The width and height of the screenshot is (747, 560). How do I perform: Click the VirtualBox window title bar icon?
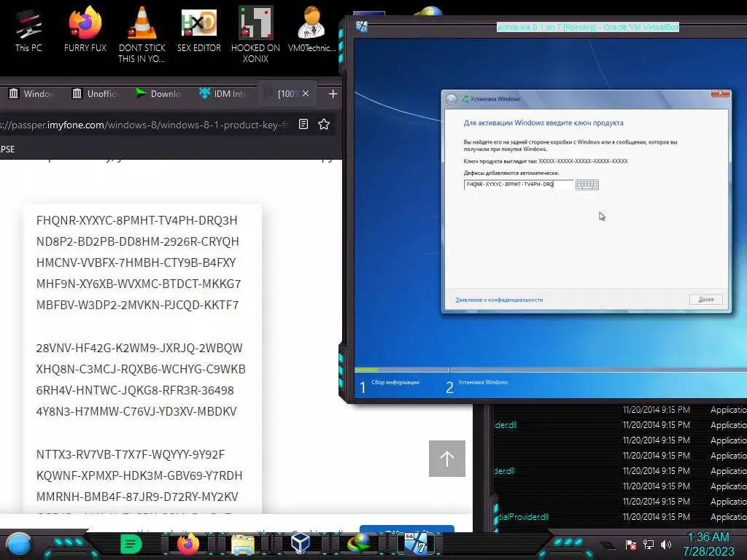(362, 27)
